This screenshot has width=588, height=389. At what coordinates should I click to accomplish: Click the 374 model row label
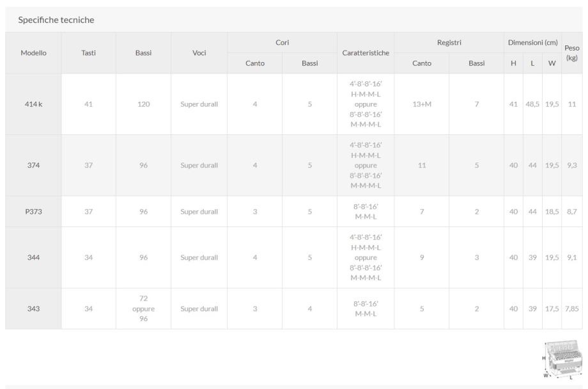pyautogui.click(x=33, y=166)
